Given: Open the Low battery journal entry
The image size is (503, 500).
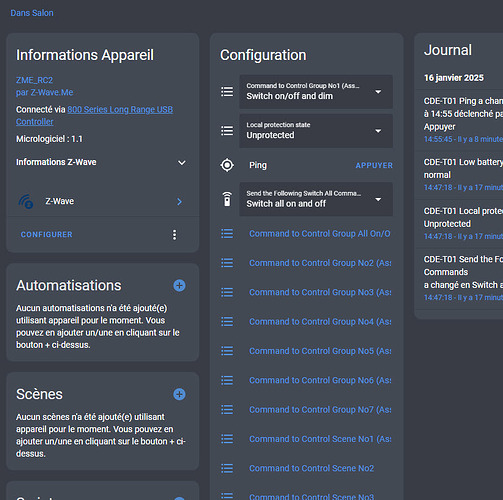Looking at the screenshot, I should pos(463,175).
